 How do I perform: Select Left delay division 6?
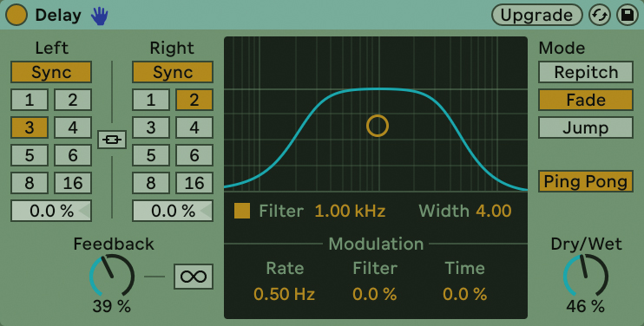[x=73, y=155]
